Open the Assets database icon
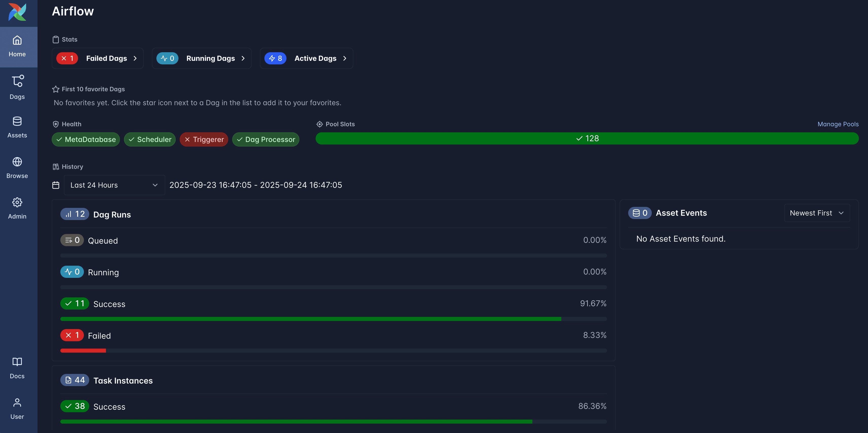This screenshot has height=433, width=868. [17, 121]
